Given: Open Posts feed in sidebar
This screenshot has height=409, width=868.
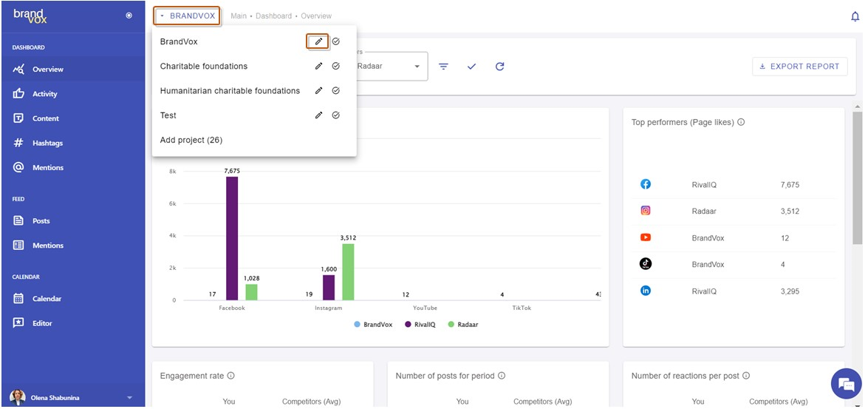Looking at the screenshot, I should pyautogui.click(x=72, y=220).
